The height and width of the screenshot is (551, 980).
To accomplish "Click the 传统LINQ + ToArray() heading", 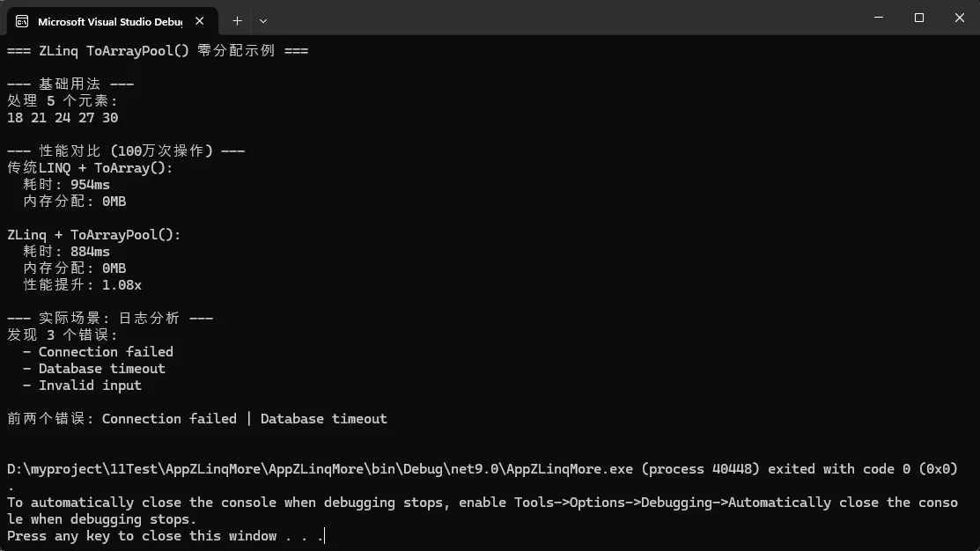I will coord(90,168).
